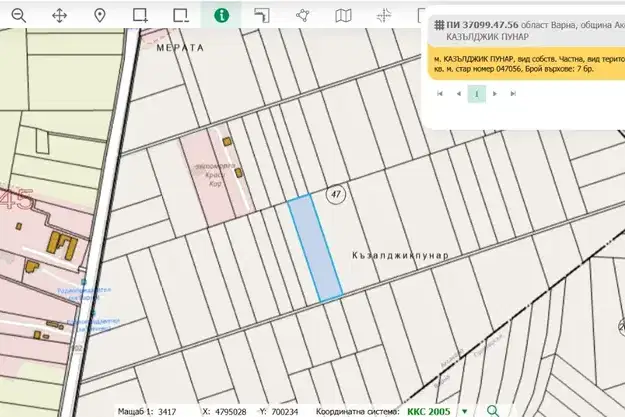Viewport: 625px width, 417px height.
Task: Activate the pan move arrows tool
Action: [59, 16]
